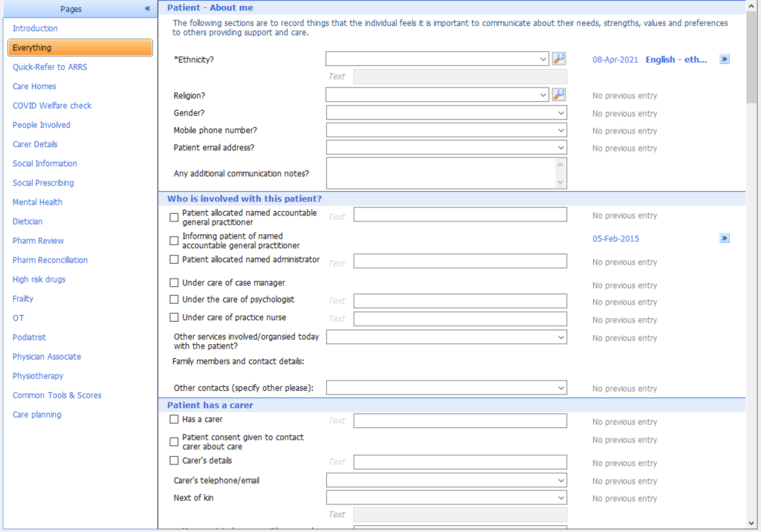The width and height of the screenshot is (761, 532).
Task: Focus the practice nurse text field
Action: click(x=460, y=319)
